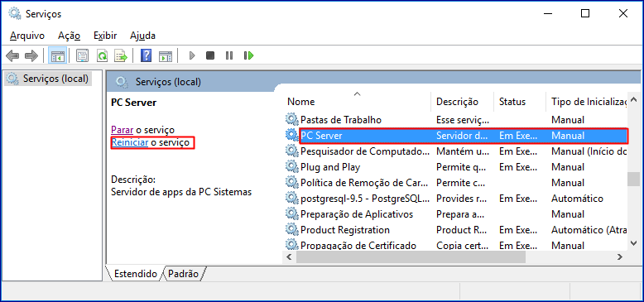Click the Serviços (local) header in details pane
The height and width of the screenshot is (302, 644).
168,82
